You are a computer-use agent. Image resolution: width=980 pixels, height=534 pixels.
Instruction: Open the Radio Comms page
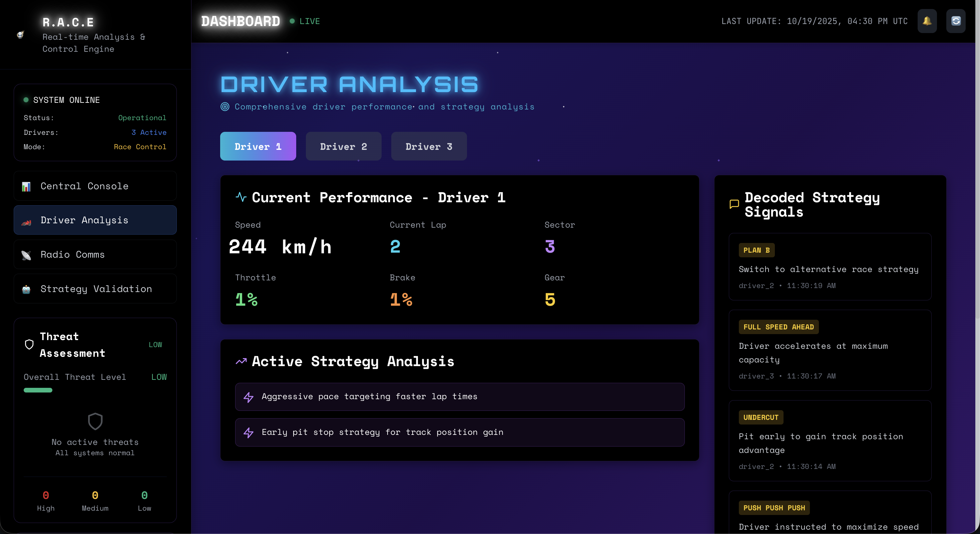95,254
